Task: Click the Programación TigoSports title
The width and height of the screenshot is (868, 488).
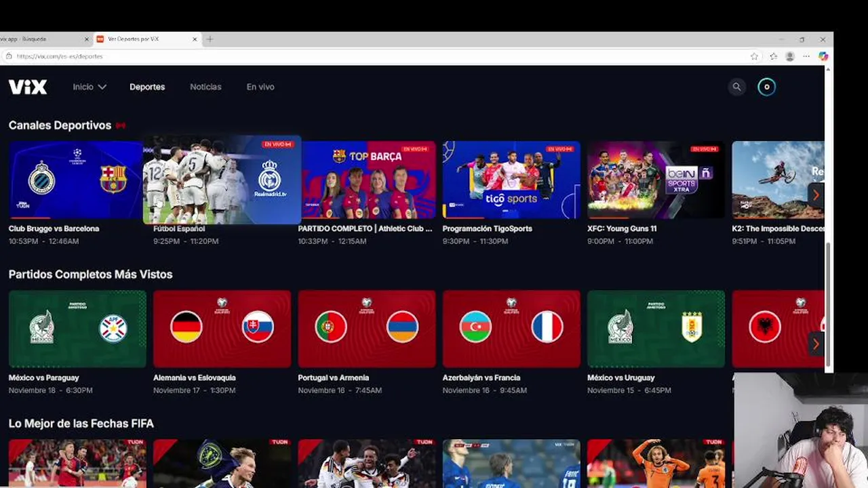Action: (487, 228)
